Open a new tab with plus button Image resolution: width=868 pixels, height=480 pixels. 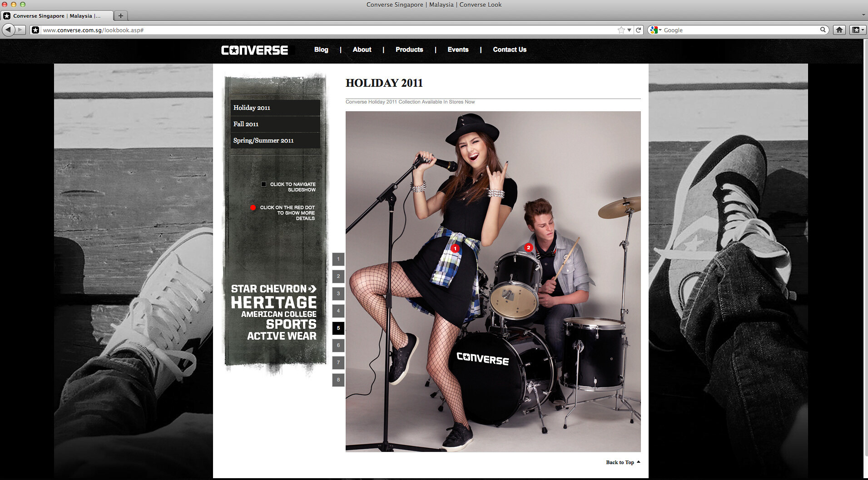(121, 16)
